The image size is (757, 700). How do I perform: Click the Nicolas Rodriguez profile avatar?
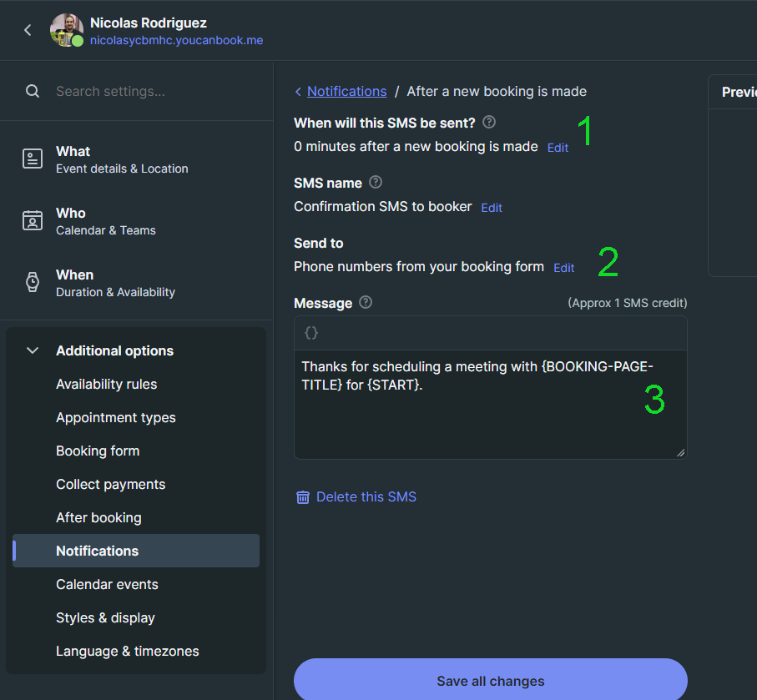click(x=67, y=30)
